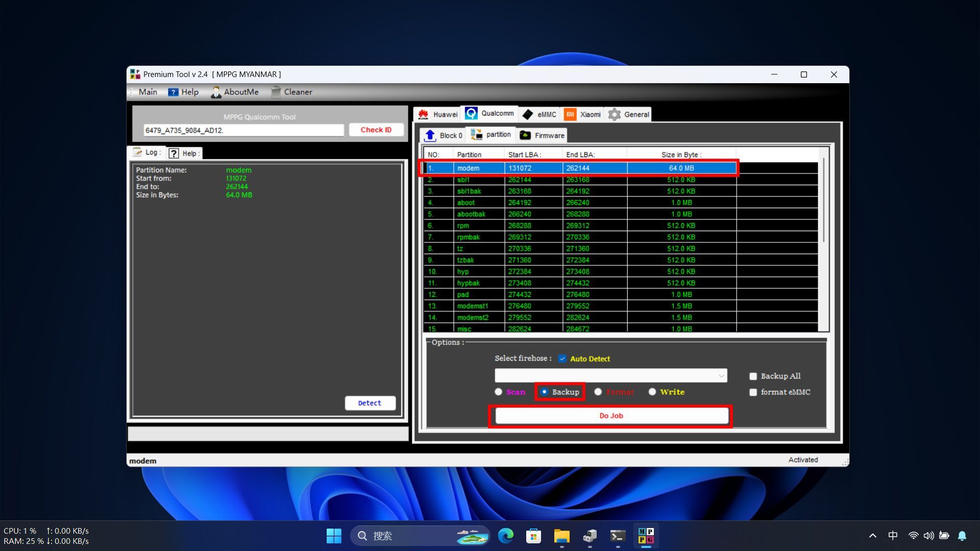Click the eMMC chip tab icon
This screenshot has height=551, width=980.
(x=528, y=114)
